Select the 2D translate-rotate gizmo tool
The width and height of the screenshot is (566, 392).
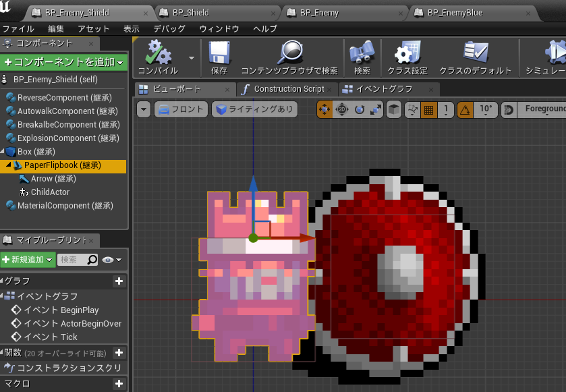[x=341, y=109]
